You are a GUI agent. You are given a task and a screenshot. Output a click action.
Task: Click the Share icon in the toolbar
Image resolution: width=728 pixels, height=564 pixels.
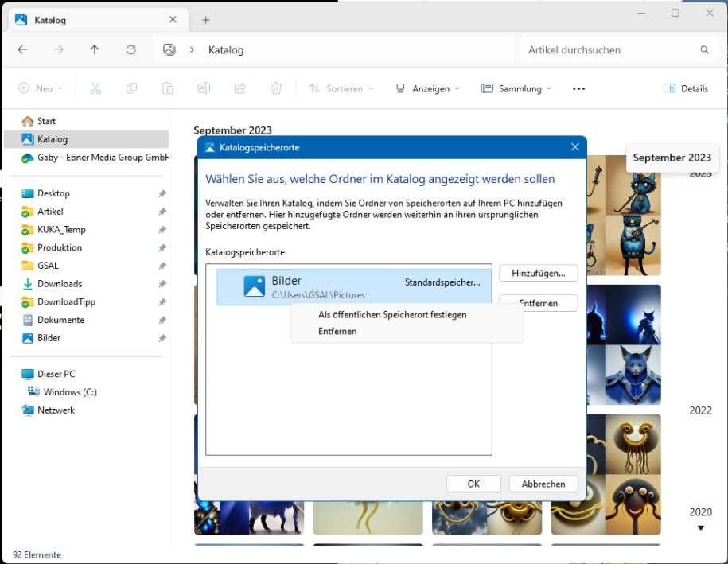239,88
